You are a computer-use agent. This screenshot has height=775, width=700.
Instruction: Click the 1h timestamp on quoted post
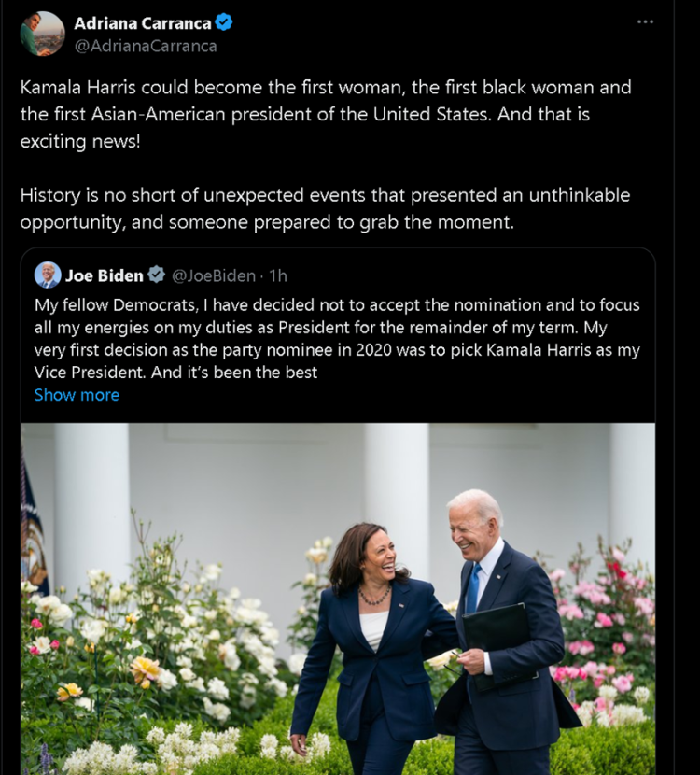coord(278,275)
